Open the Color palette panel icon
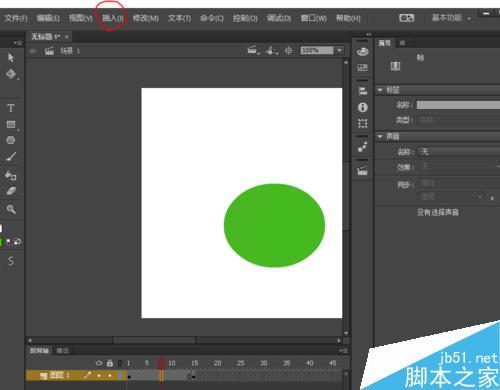500x390 pixels. pos(362,52)
